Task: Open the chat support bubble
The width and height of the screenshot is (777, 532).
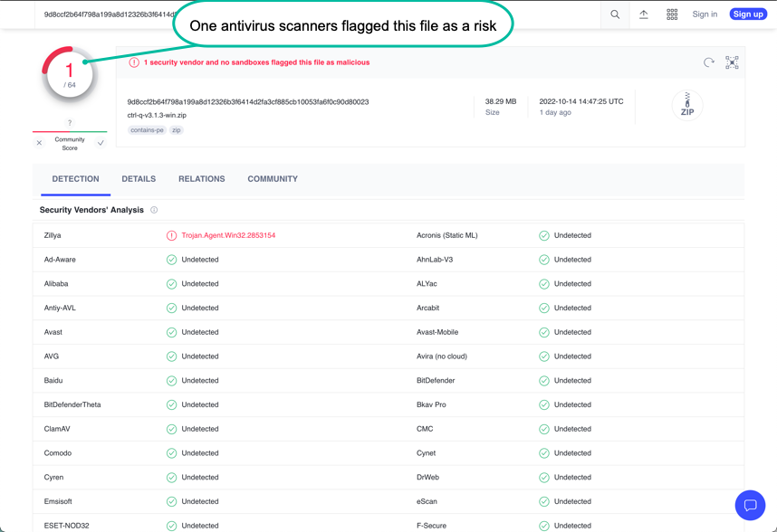Action: [750, 506]
